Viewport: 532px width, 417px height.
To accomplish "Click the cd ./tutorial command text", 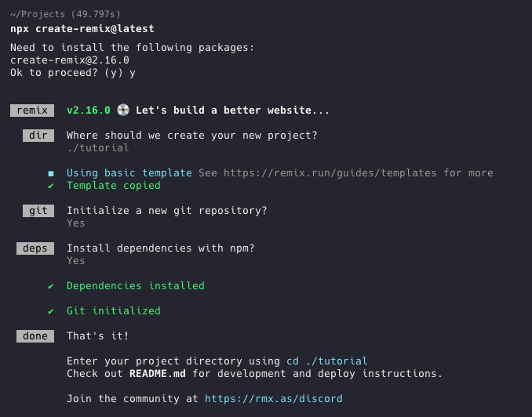I will click(327, 361).
